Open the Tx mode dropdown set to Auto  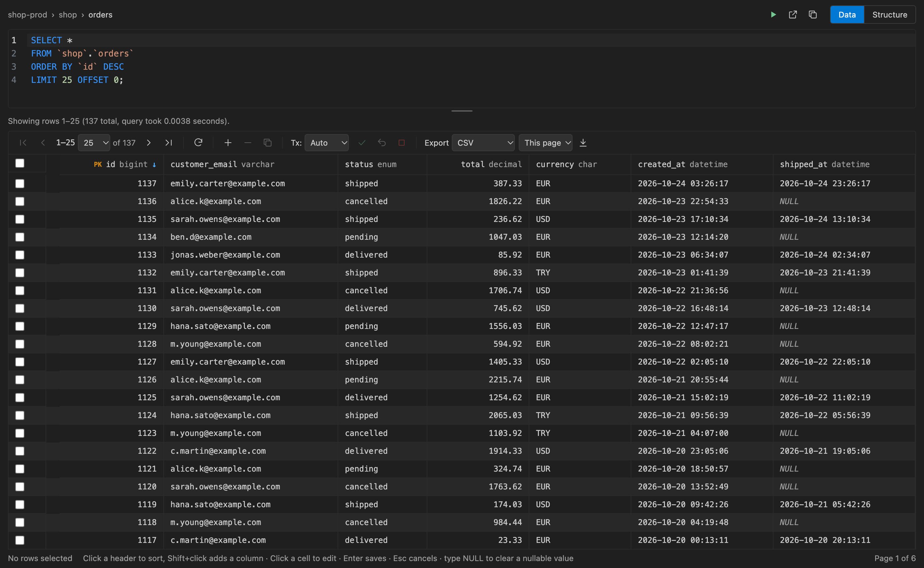click(x=326, y=143)
